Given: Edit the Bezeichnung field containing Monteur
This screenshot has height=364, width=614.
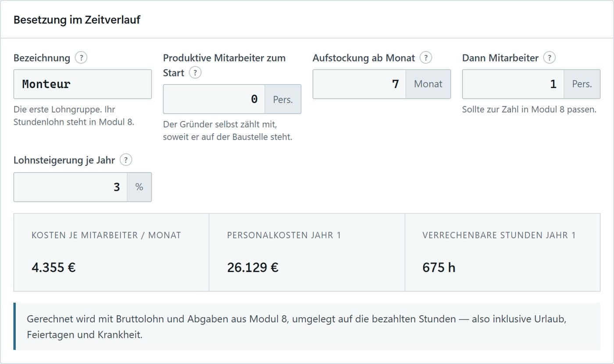Looking at the screenshot, I should tap(82, 84).
